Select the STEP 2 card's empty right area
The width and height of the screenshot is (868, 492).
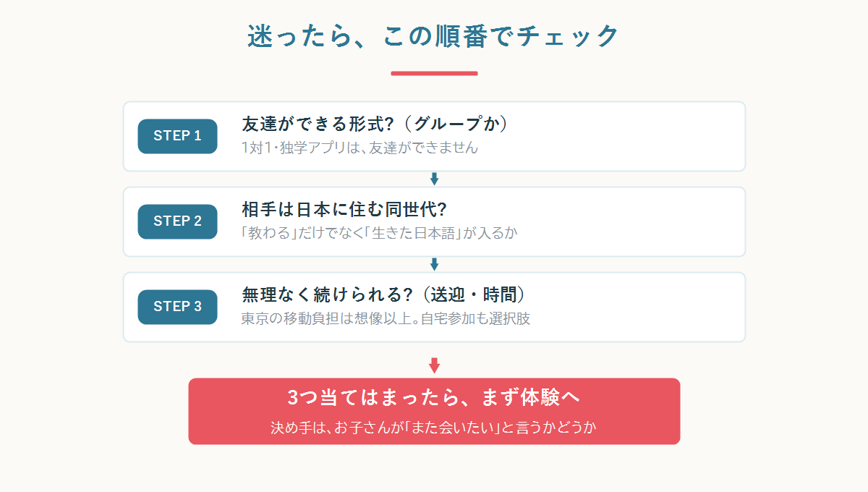pos(633,221)
